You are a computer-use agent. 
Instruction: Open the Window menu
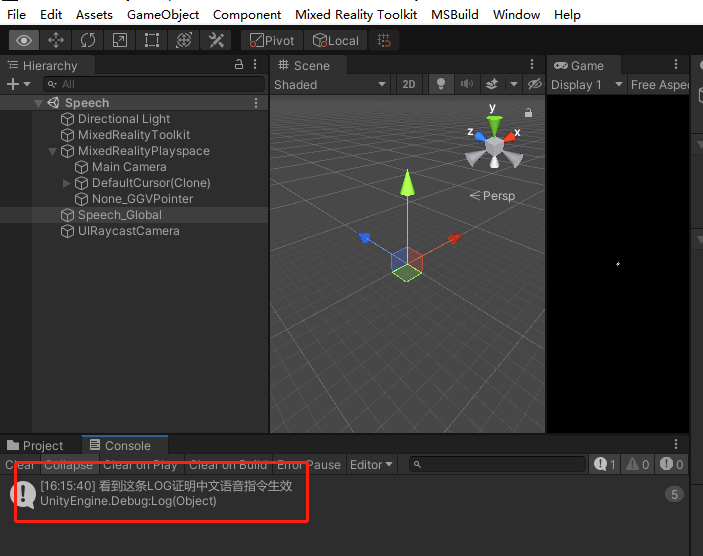click(x=516, y=15)
